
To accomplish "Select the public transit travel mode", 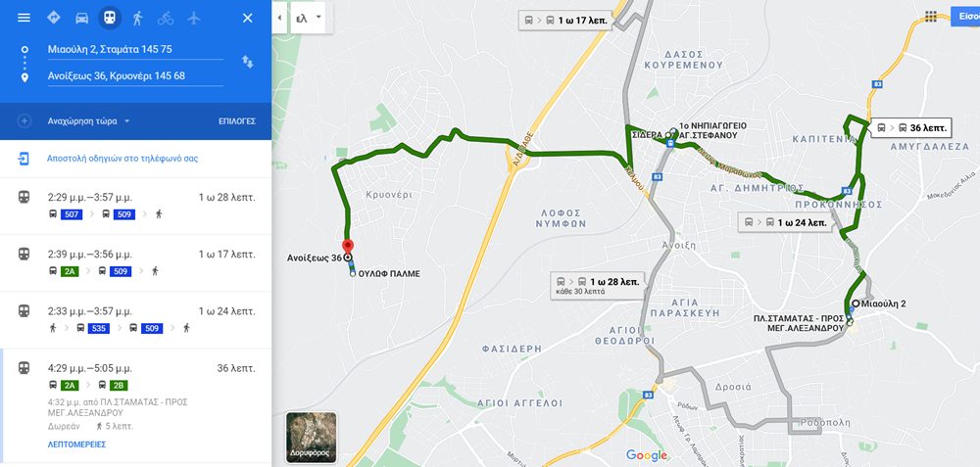I will (110, 18).
